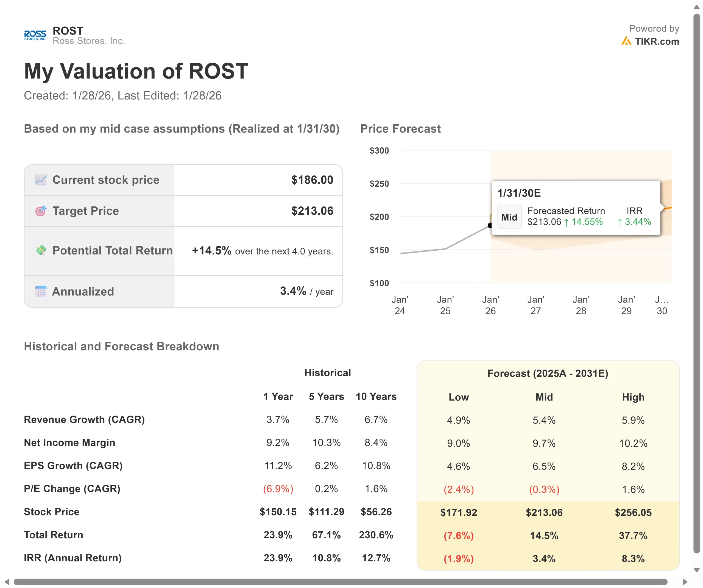The image size is (703, 588).
Task: Click the money icon beside Potential Total Return
Action: (x=41, y=250)
